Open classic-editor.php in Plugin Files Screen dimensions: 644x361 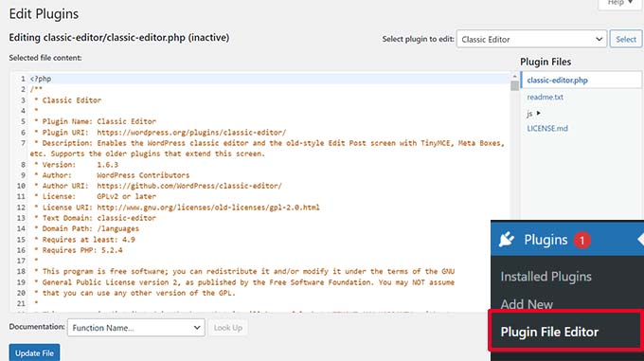(x=557, y=81)
